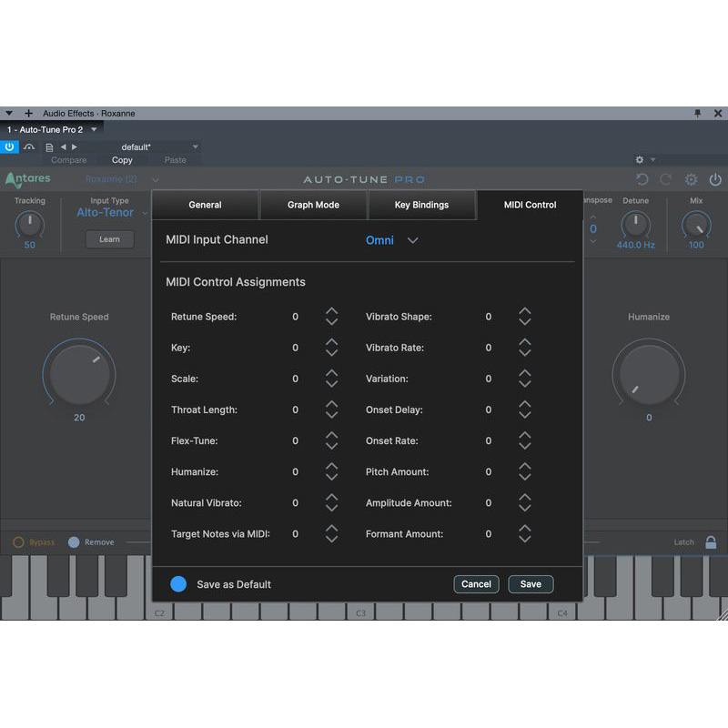Click the Undo icon in Auto-Tune header

click(642, 179)
